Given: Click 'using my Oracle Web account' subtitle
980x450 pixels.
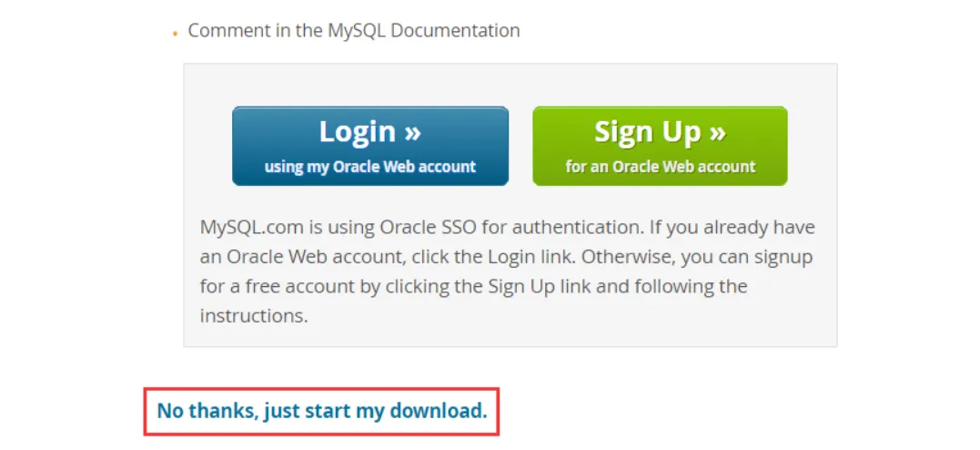Looking at the screenshot, I should point(369,167).
